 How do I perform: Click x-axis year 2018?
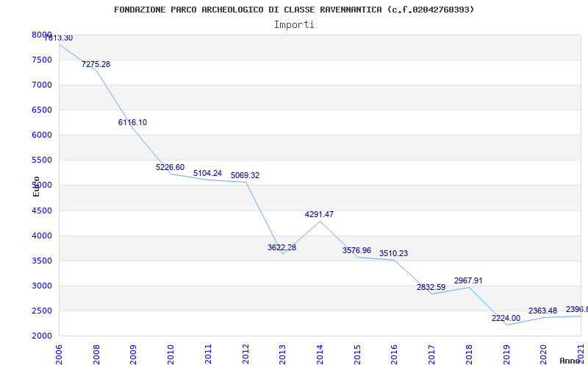pyautogui.click(x=469, y=355)
